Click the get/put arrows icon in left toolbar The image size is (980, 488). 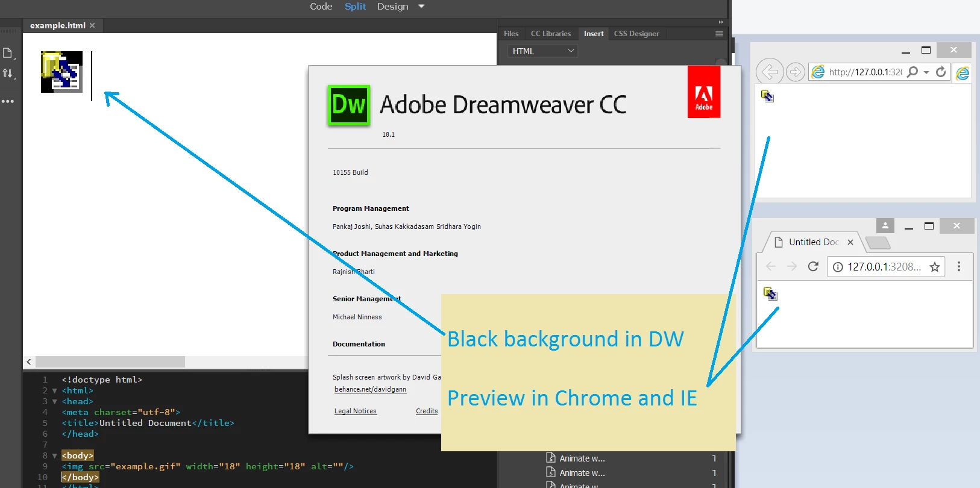pos(8,74)
